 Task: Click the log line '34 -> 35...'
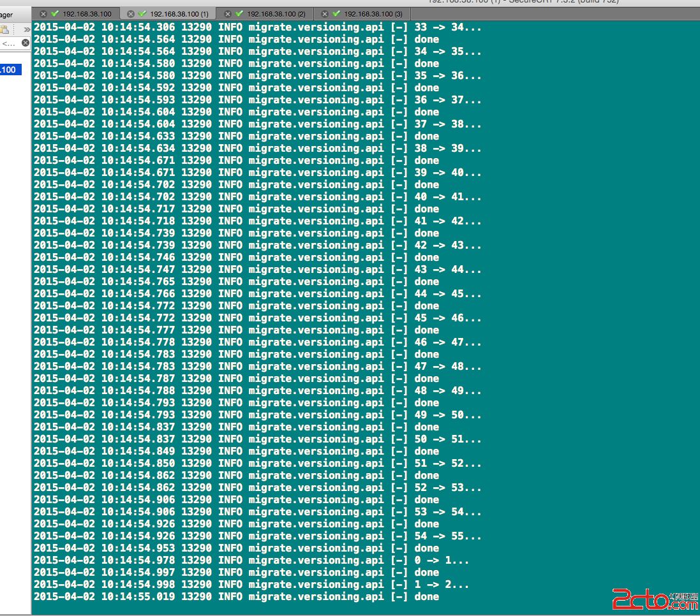(x=258, y=51)
